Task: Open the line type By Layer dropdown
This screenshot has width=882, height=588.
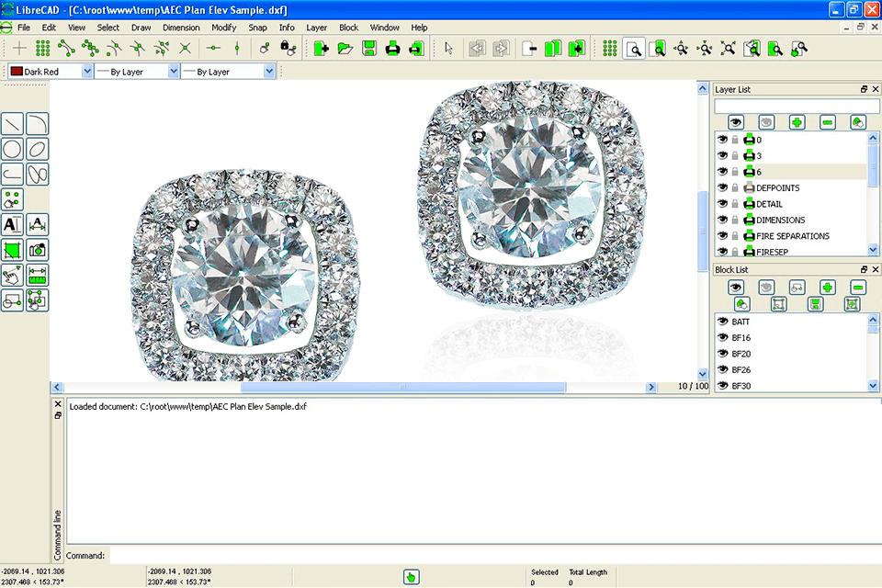Action: (266, 70)
